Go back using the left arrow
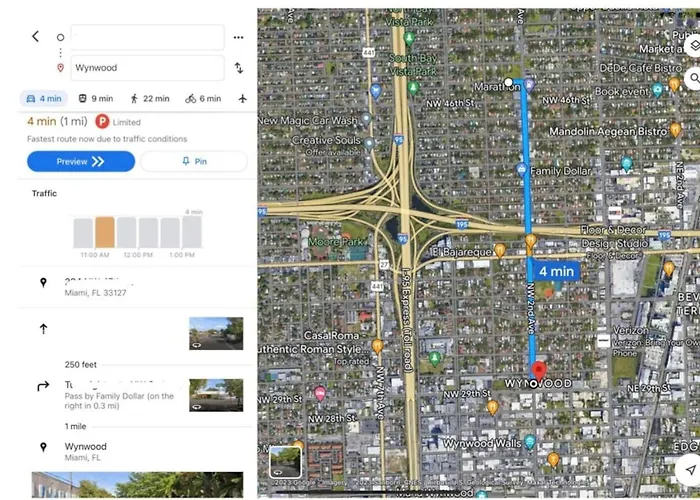 [x=36, y=37]
